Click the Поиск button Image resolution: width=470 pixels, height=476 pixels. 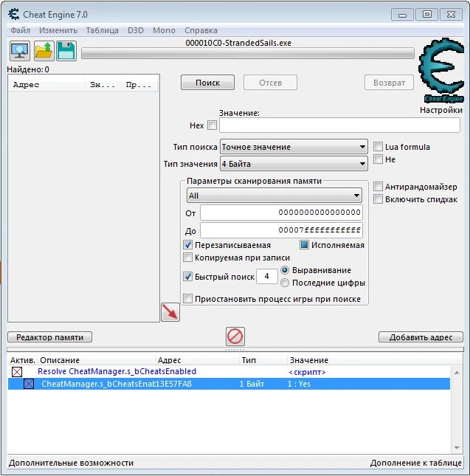(207, 83)
